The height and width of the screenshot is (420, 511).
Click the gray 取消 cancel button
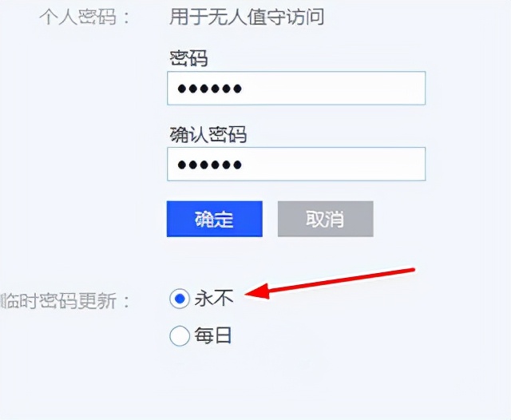[325, 219]
